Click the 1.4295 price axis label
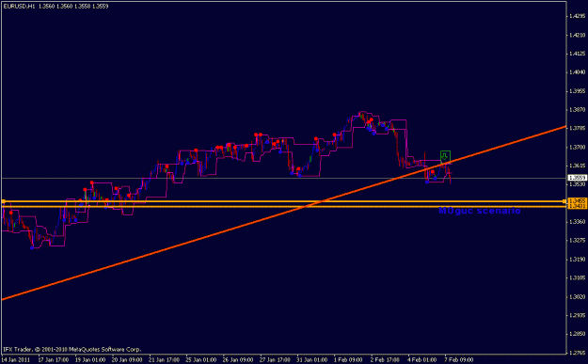 (577, 16)
